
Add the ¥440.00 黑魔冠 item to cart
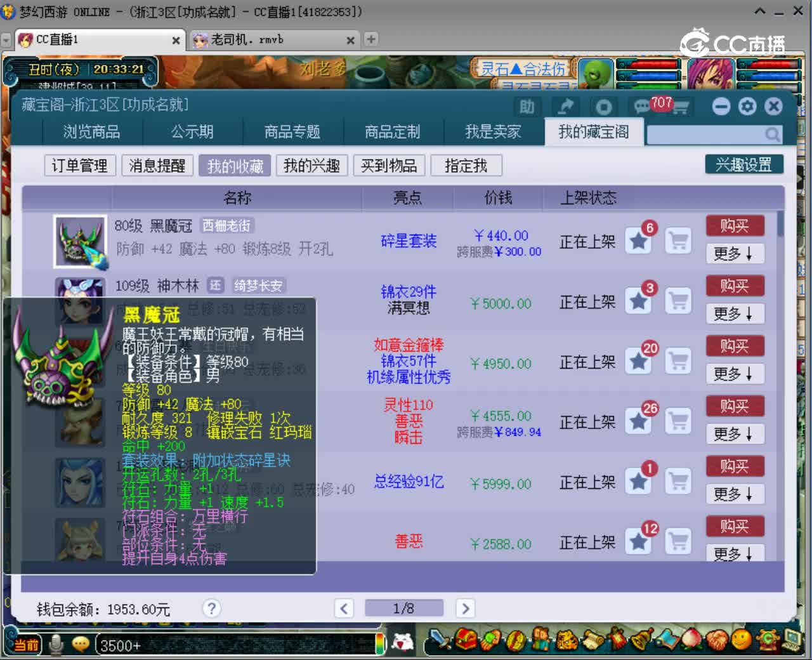coord(678,241)
